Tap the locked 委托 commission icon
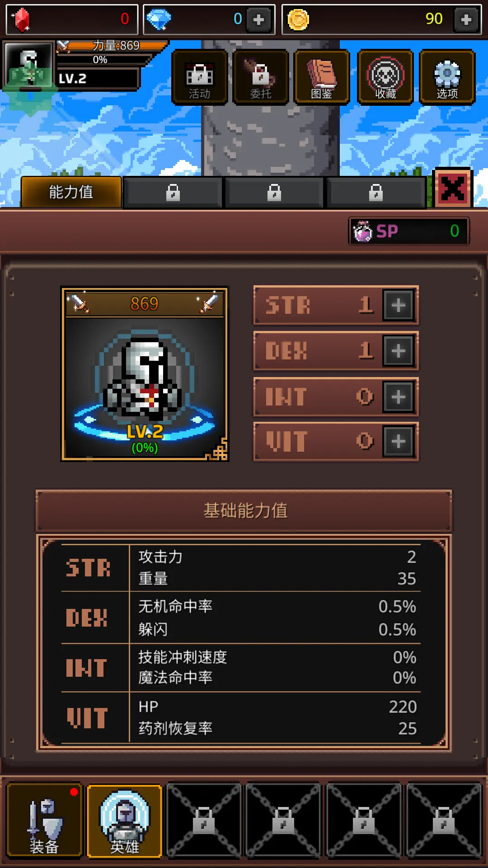Image resolution: width=488 pixels, height=868 pixels. coord(261,77)
